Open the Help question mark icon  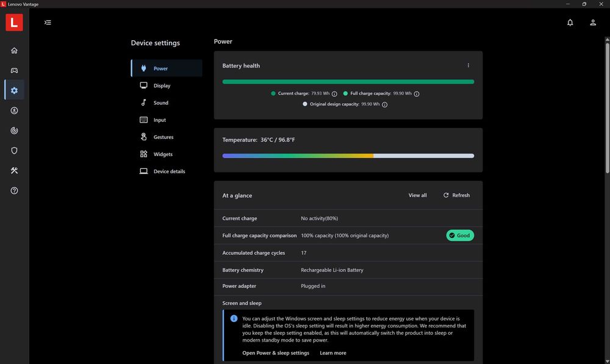15,191
